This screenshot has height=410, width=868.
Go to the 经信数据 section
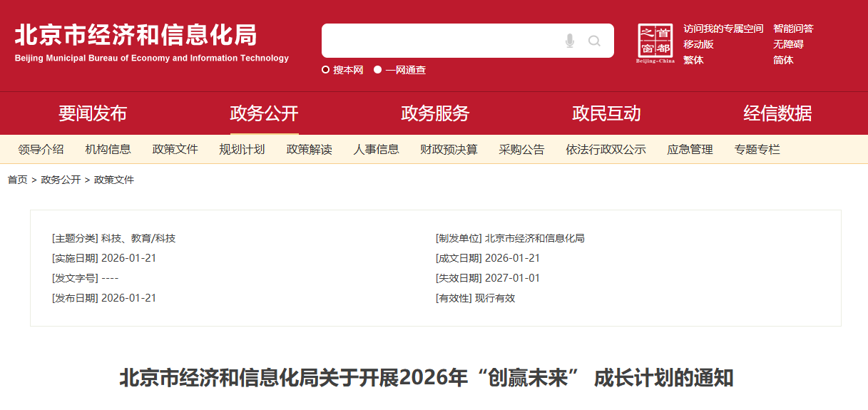point(777,113)
